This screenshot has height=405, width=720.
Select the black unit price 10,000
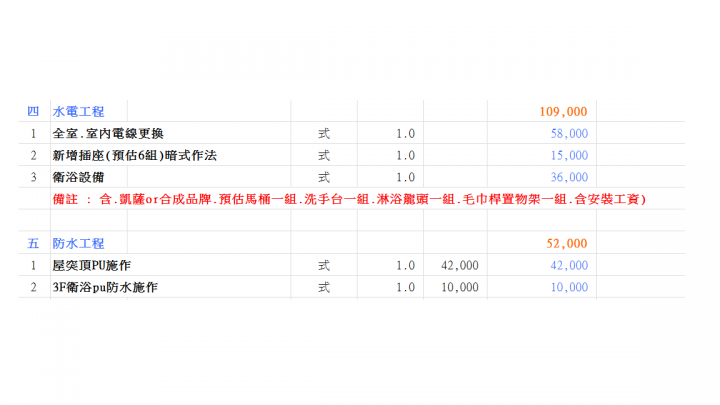[460, 287]
